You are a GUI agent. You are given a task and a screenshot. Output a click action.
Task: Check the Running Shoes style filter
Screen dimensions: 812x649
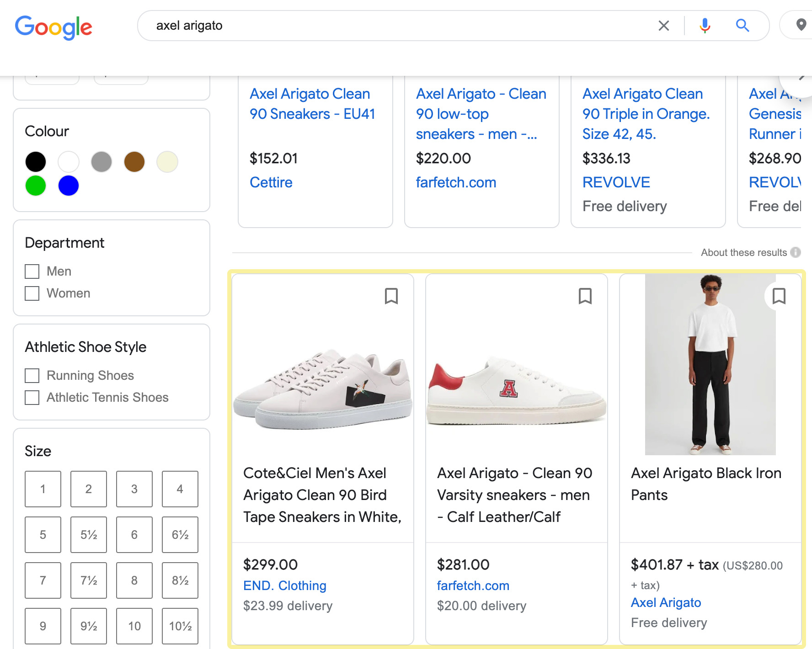(x=32, y=376)
